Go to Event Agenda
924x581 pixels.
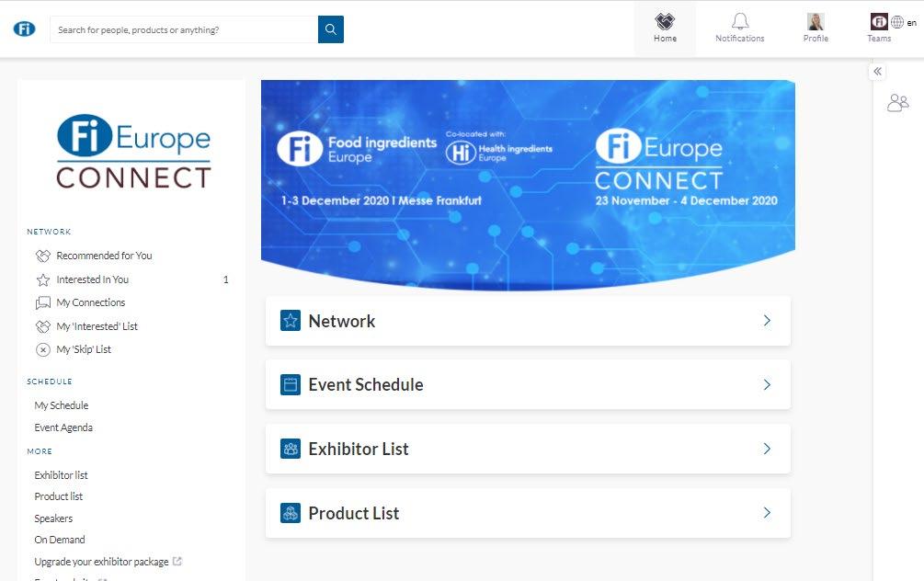click(x=63, y=427)
